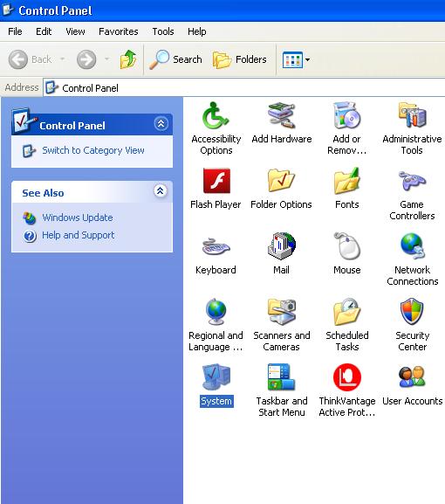445x504 pixels.
Task: Click the Views icon button
Action: [x=292, y=59]
